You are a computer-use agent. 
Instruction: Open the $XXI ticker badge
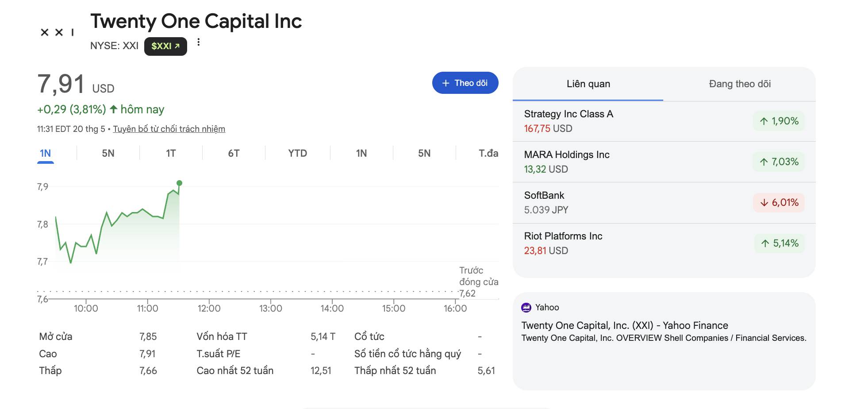pyautogui.click(x=165, y=46)
